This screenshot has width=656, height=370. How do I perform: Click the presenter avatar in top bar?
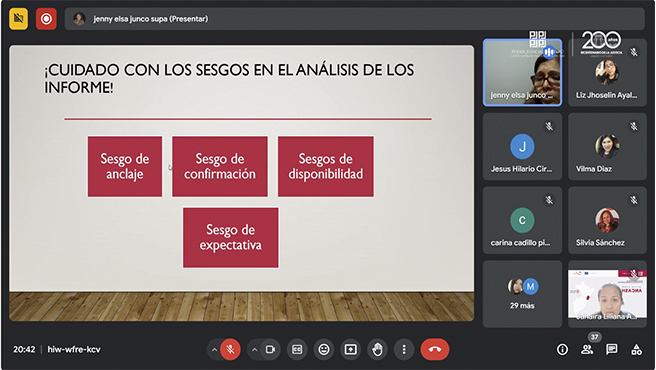coord(79,19)
